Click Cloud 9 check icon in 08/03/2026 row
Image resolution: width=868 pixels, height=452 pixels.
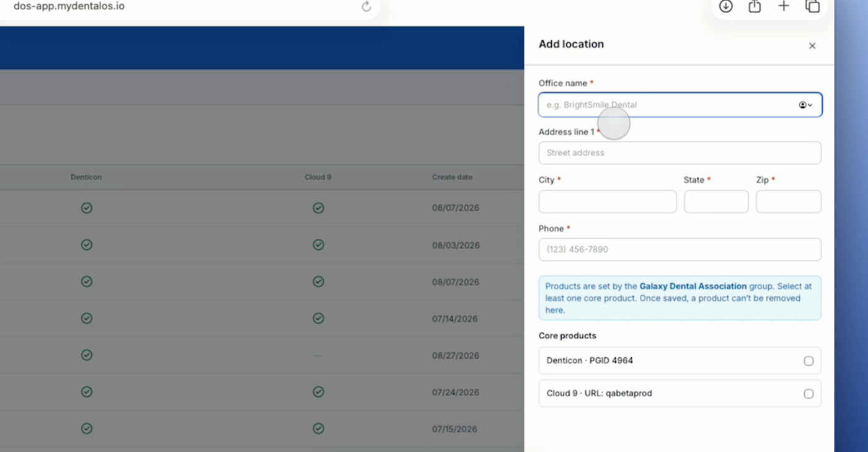coord(318,245)
